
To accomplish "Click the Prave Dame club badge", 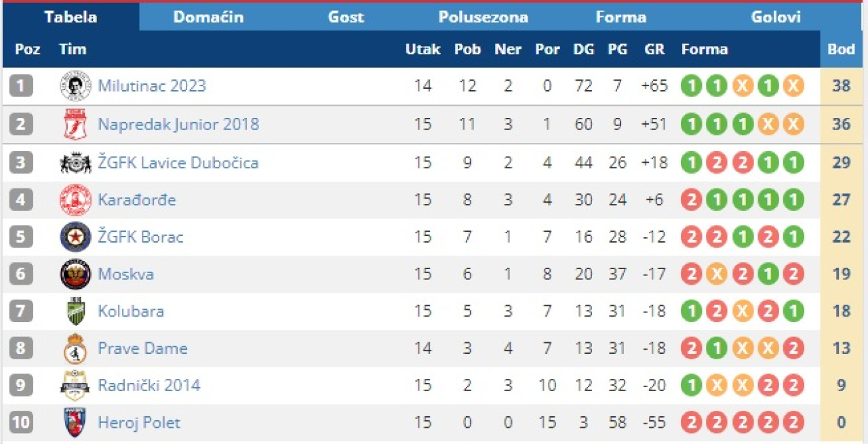I will click(x=75, y=348).
